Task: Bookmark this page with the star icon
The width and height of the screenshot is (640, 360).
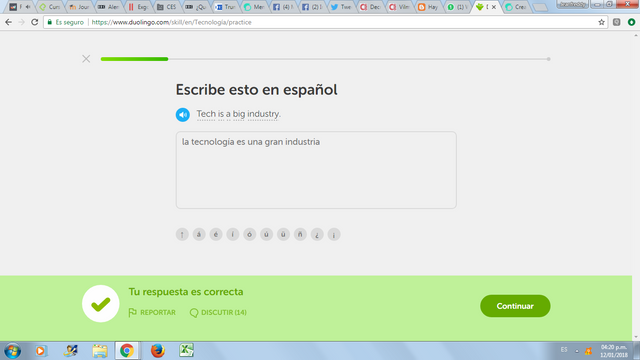Action: point(601,22)
